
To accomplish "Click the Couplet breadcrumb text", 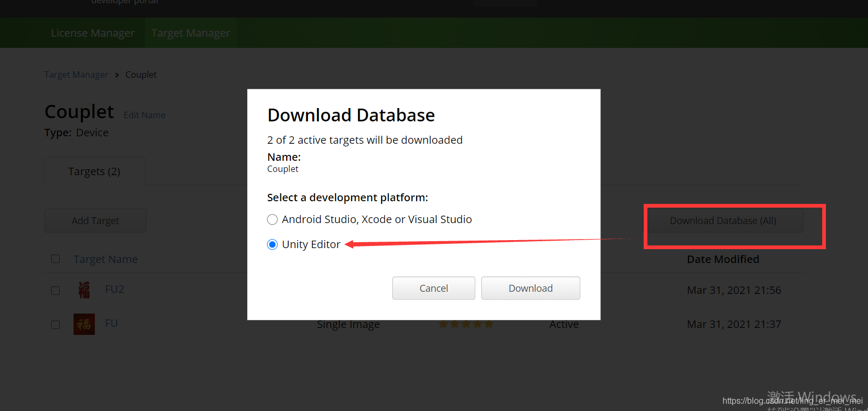I will coord(141,75).
